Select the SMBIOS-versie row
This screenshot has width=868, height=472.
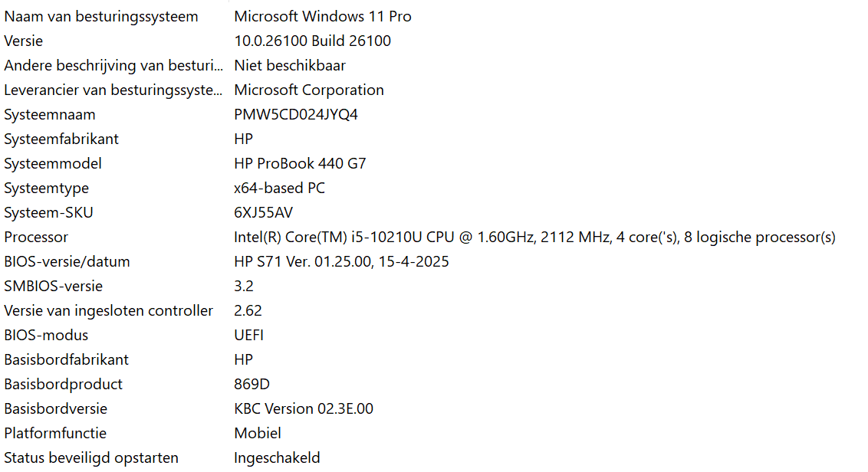point(434,286)
